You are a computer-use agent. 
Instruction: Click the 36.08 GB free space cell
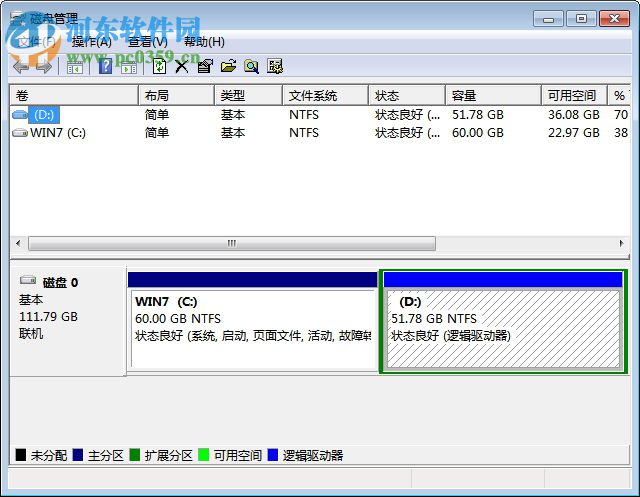pyautogui.click(x=573, y=115)
